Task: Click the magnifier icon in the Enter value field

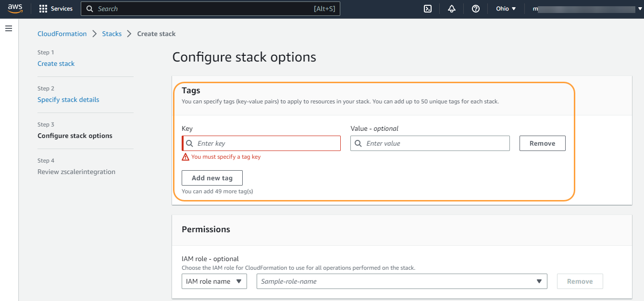Action: click(359, 143)
